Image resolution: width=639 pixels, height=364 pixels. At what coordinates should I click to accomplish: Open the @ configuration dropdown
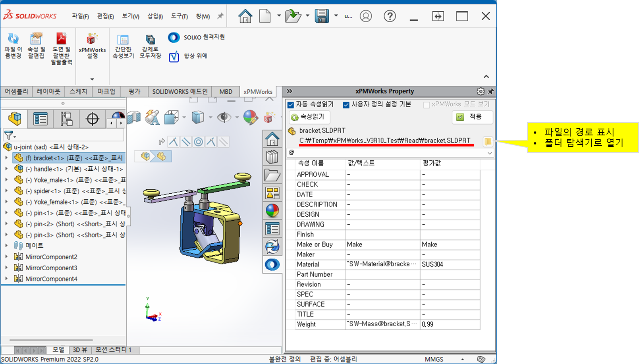[489, 153]
